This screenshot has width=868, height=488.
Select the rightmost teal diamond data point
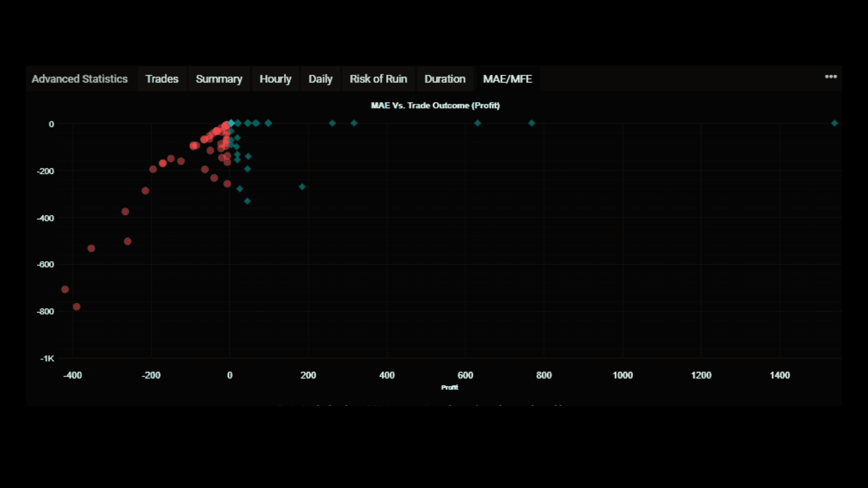[834, 123]
